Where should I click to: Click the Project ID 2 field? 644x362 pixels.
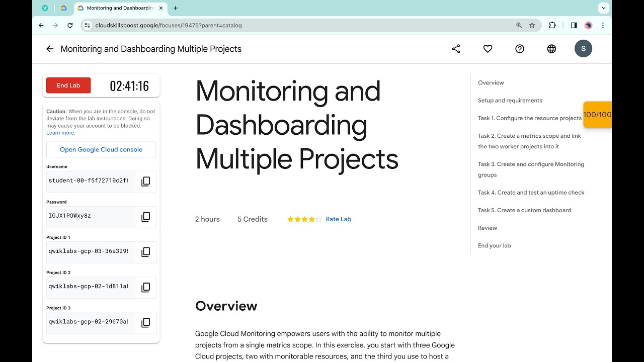coord(91,288)
